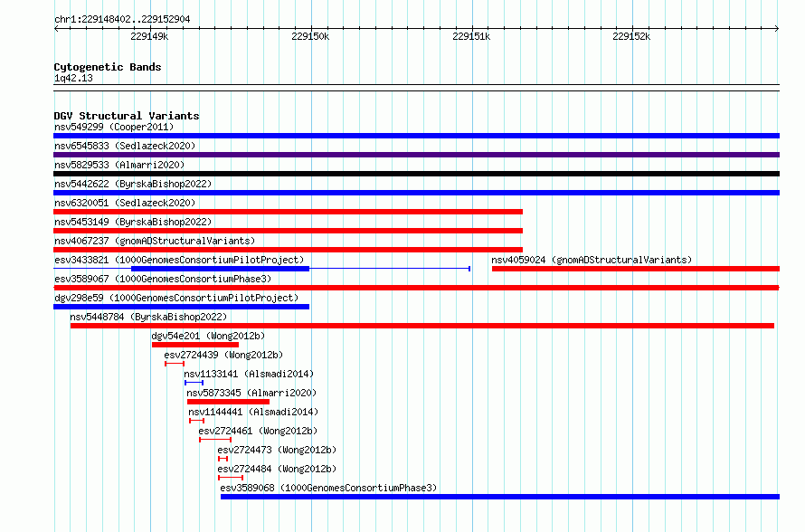
Task: Click the DGV Structural Variants track title
Action: [x=127, y=116]
